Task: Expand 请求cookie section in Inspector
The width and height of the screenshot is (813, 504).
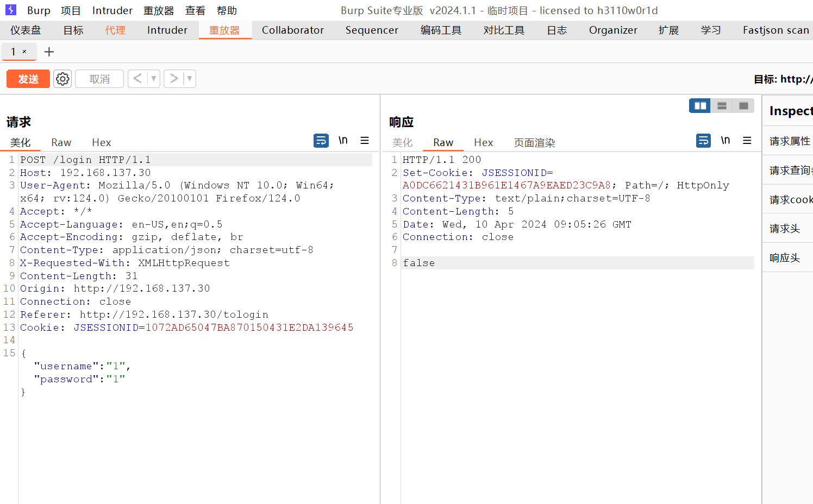Action: (x=789, y=200)
